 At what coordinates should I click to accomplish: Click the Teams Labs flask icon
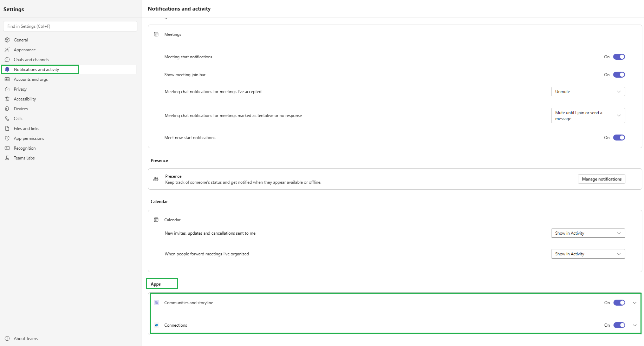(7, 158)
